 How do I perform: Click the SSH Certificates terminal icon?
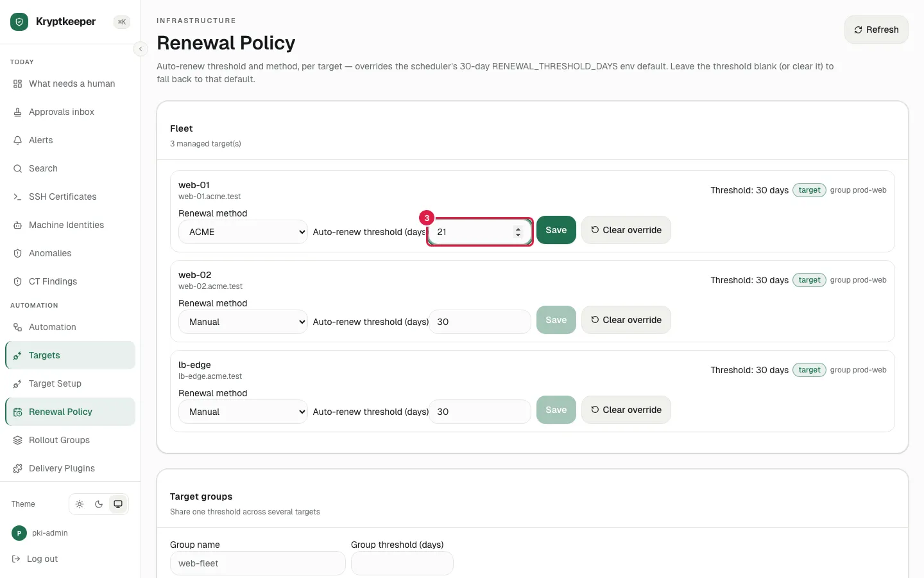point(17,197)
